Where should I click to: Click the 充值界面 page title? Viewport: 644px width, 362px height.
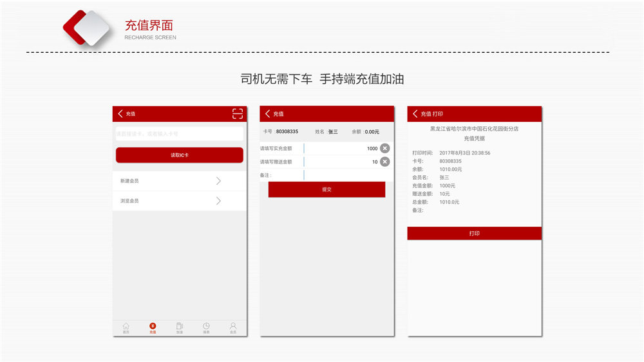[149, 26]
